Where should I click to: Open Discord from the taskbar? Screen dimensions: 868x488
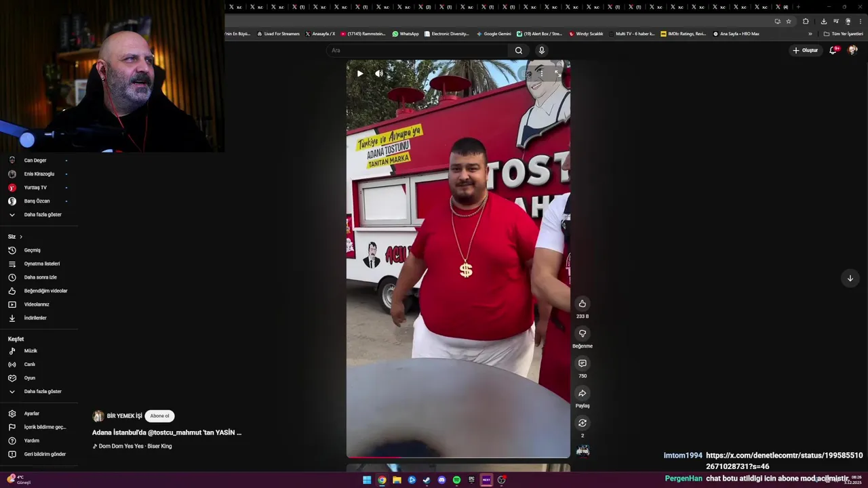click(x=441, y=480)
